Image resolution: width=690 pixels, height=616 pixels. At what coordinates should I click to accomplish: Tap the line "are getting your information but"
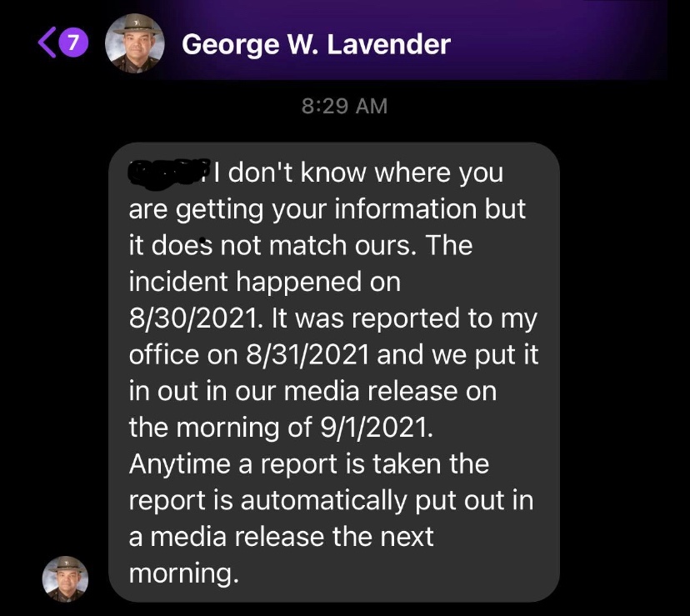pos(327,209)
